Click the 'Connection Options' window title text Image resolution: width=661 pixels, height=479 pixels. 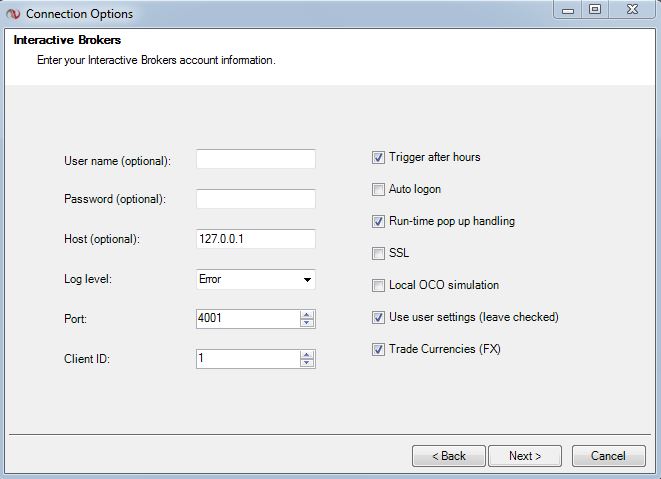click(79, 14)
